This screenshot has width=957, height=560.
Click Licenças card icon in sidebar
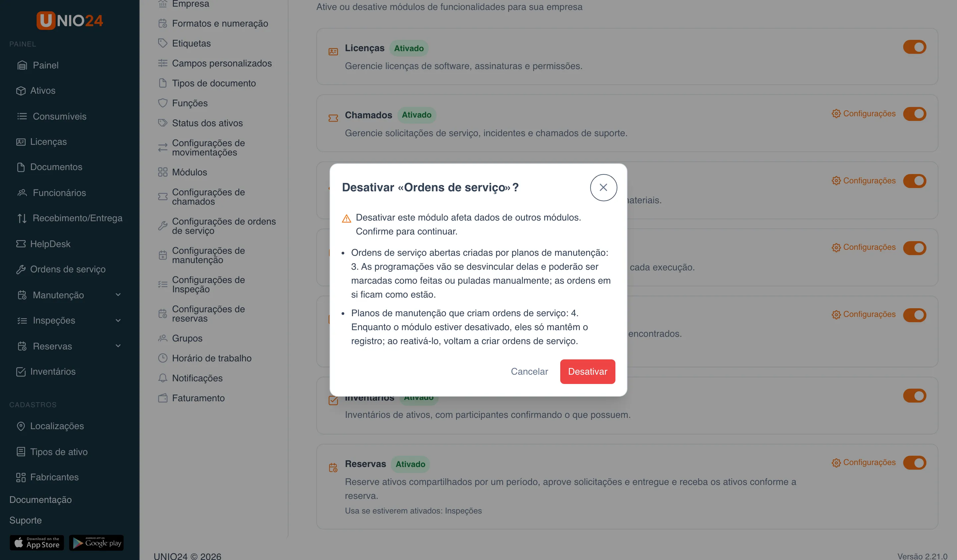click(21, 141)
